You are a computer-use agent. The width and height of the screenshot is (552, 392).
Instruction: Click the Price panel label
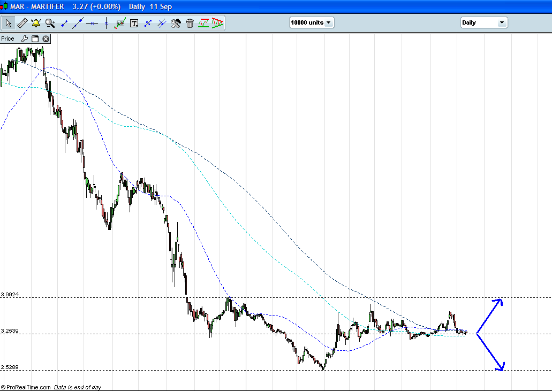(x=7, y=39)
